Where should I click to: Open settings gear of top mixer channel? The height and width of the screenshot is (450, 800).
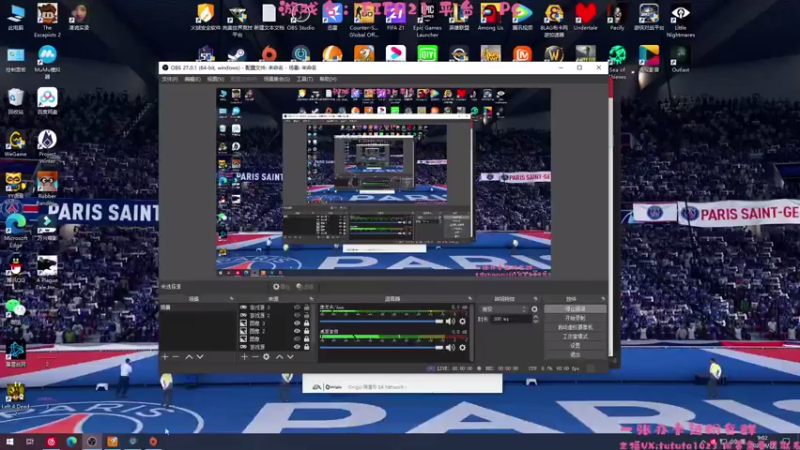pos(462,321)
